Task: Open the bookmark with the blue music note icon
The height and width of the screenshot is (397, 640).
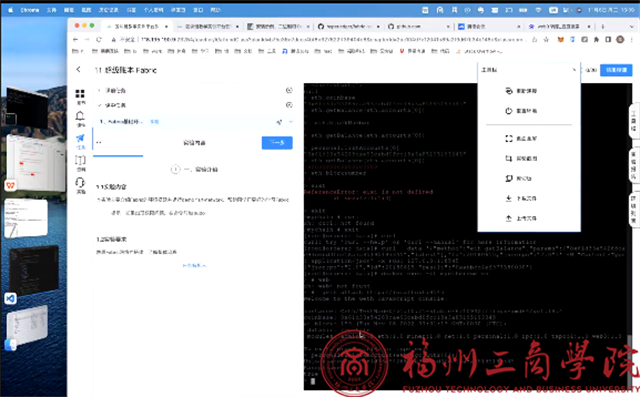Action: (x=295, y=51)
